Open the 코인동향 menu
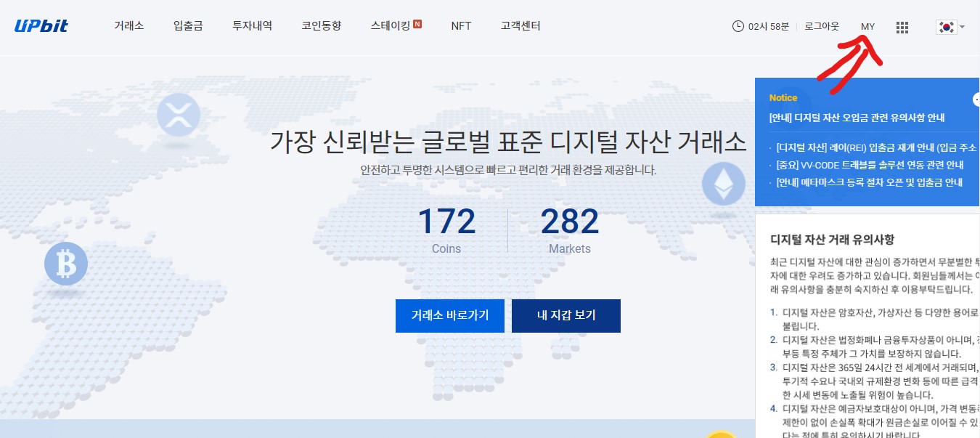The height and width of the screenshot is (438, 980). click(x=321, y=25)
